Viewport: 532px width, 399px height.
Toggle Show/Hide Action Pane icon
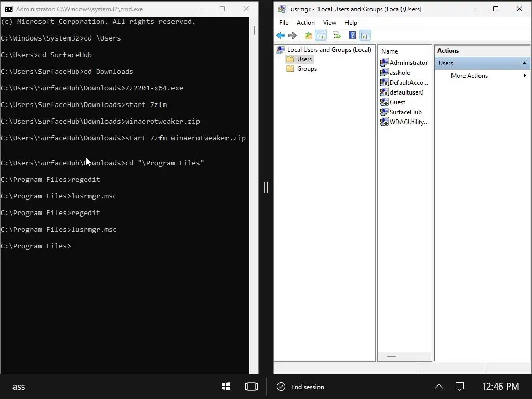365,35
